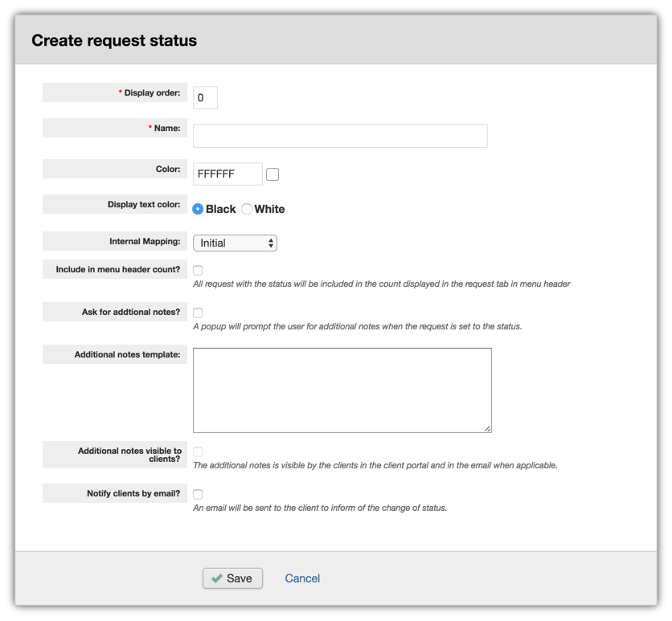The height and width of the screenshot is (621, 672).
Task: Toggle 'Notify clients by email?'
Action: click(x=197, y=493)
